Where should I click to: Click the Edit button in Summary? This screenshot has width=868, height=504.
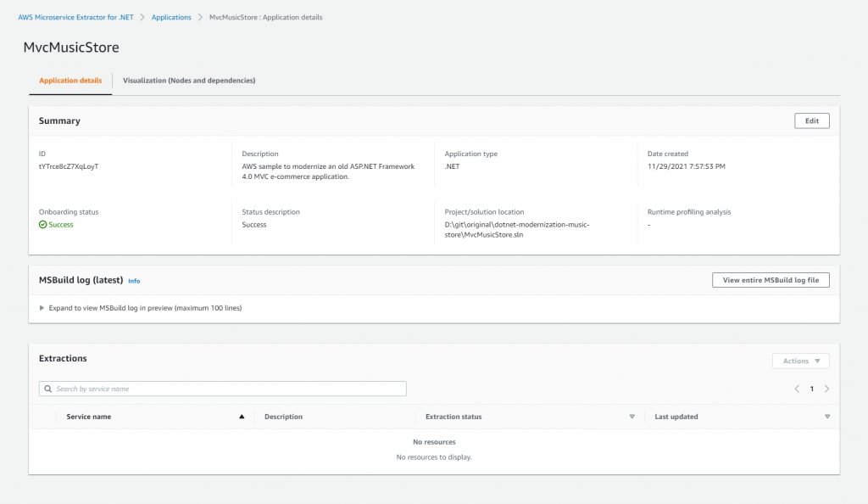point(811,120)
